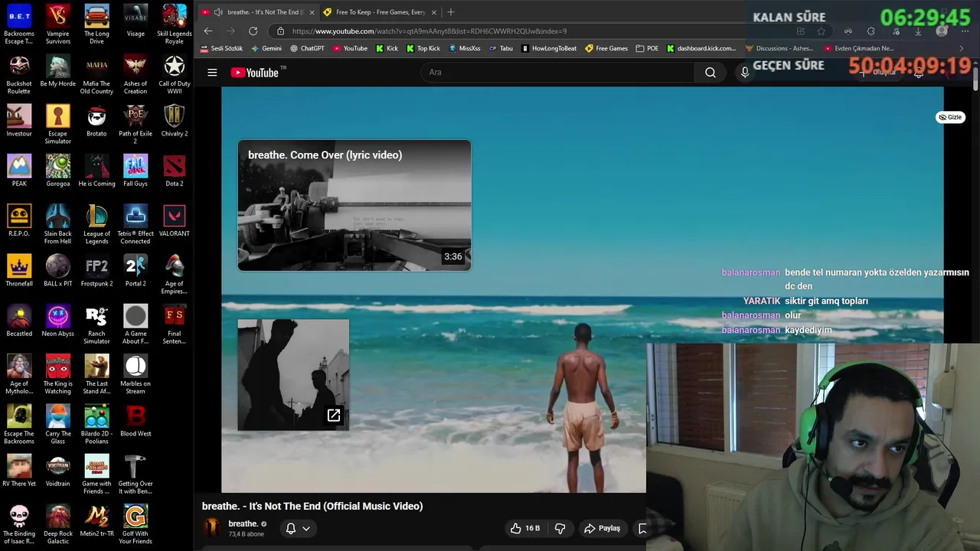The width and height of the screenshot is (980, 551).
Task: Launch Ashes of Creation shortcut
Action: 136,74
